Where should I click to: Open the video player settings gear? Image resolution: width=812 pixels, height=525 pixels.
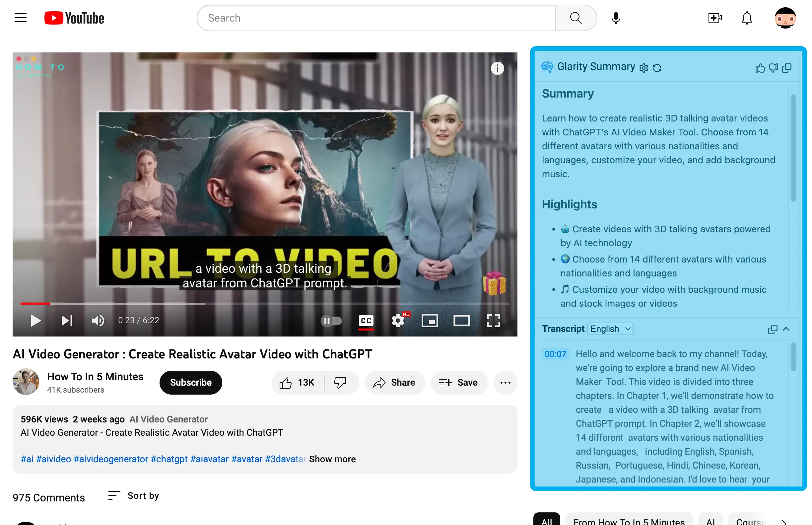[x=398, y=321]
